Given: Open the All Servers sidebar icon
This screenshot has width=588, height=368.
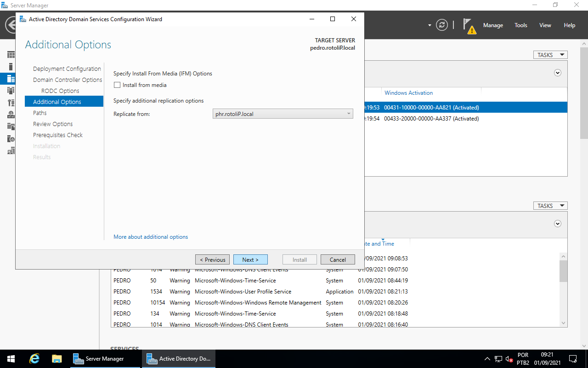Looking at the screenshot, I should point(11,78).
